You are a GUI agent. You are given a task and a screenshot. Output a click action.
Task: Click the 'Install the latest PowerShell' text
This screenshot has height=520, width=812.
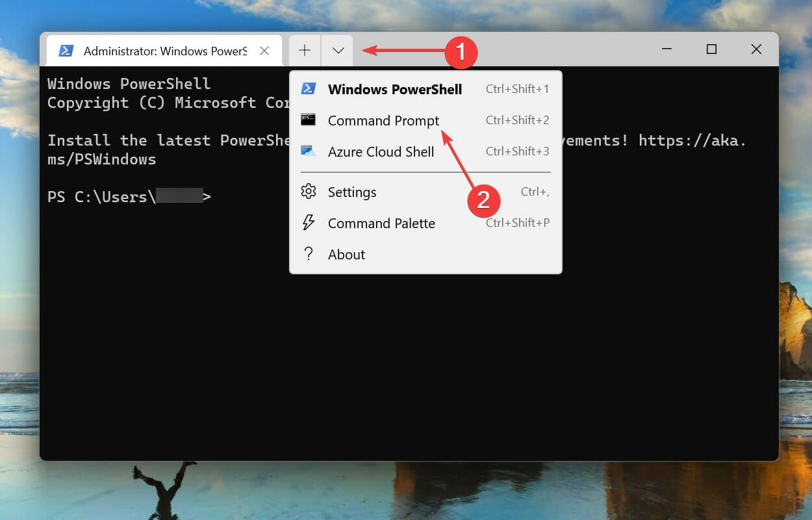click(169, 140)
